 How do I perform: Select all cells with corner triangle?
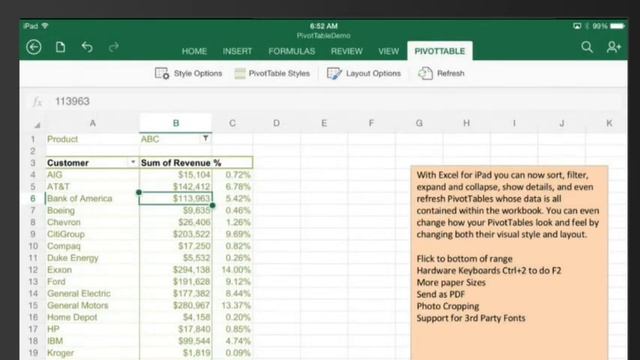pos(37,124)
